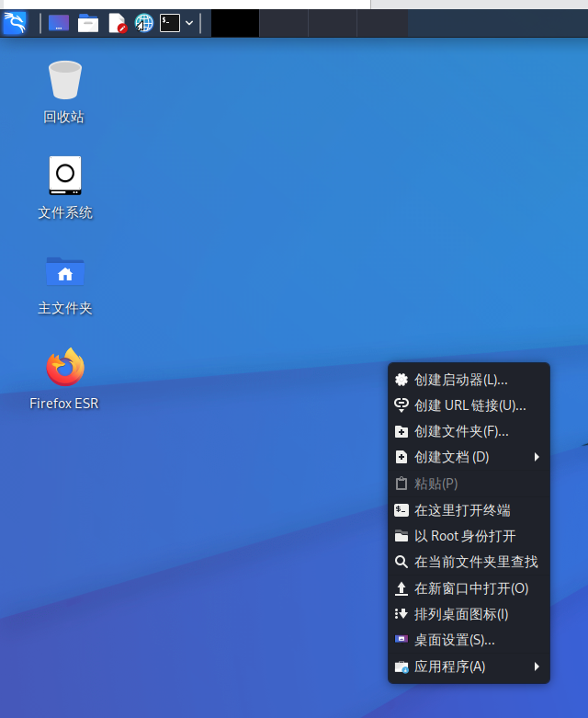
Task: Choose 创建启动器(L)... from context menu
Action: pos(469,380)
